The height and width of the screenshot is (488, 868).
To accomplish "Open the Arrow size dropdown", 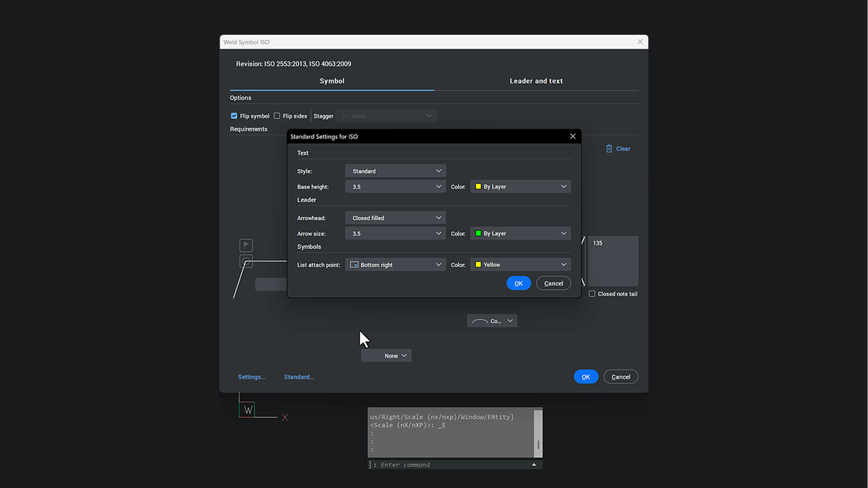I will (396, 233).
